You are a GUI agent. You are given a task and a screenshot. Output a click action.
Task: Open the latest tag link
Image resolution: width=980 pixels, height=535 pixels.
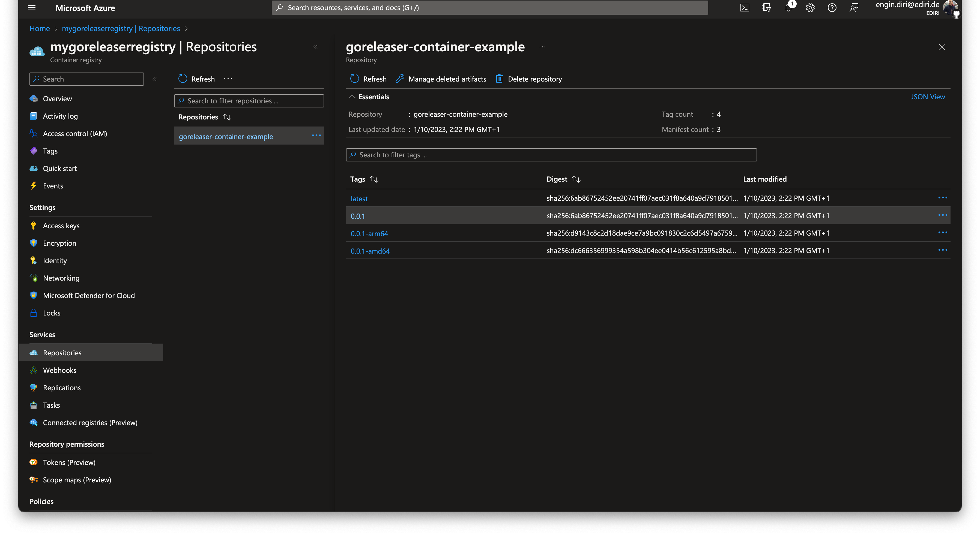[x=359, y=199]
